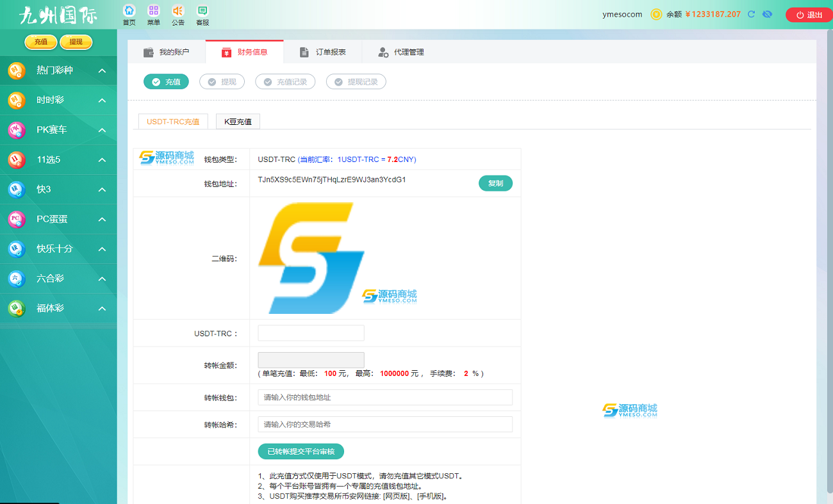Toggle the PK赛车 section chevron

(x=102, y=130)
